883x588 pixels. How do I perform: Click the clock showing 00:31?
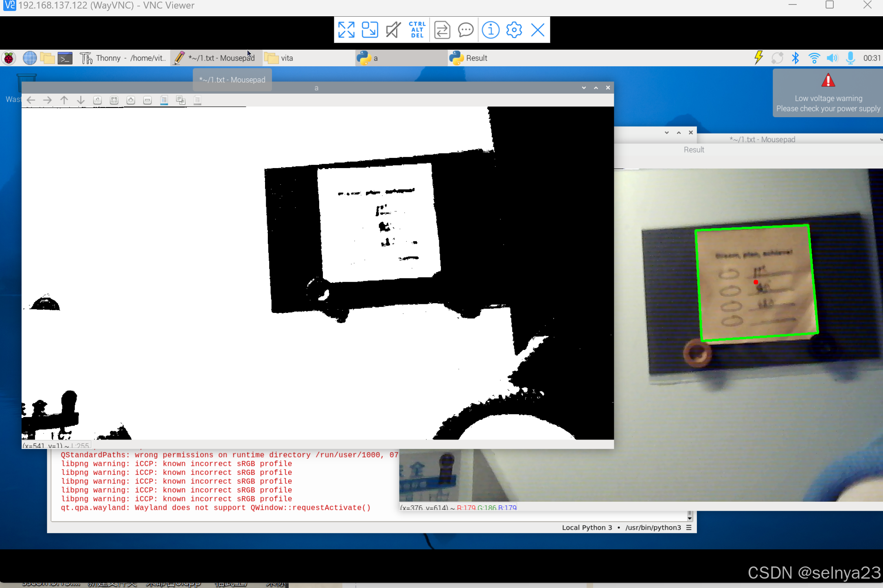coord(872,58)
